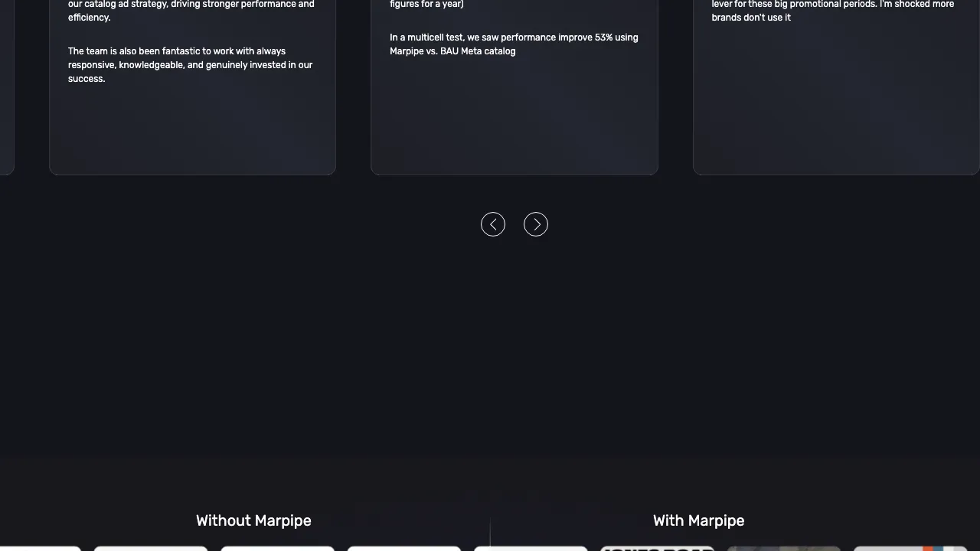Screen dimensions: 980x551
Task: Open the JONES ROAD ad thumbnail
Action: (x=657, y=548)
